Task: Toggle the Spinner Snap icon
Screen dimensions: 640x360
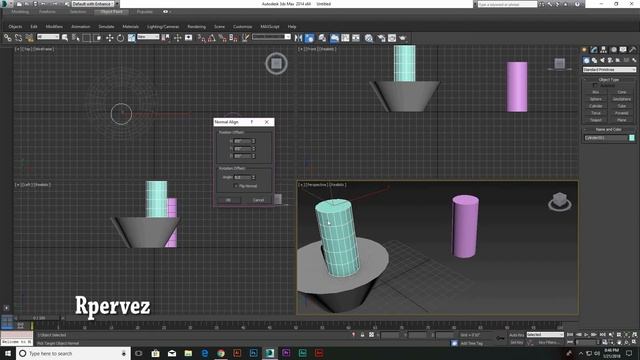Action: [x=233, y=38]
